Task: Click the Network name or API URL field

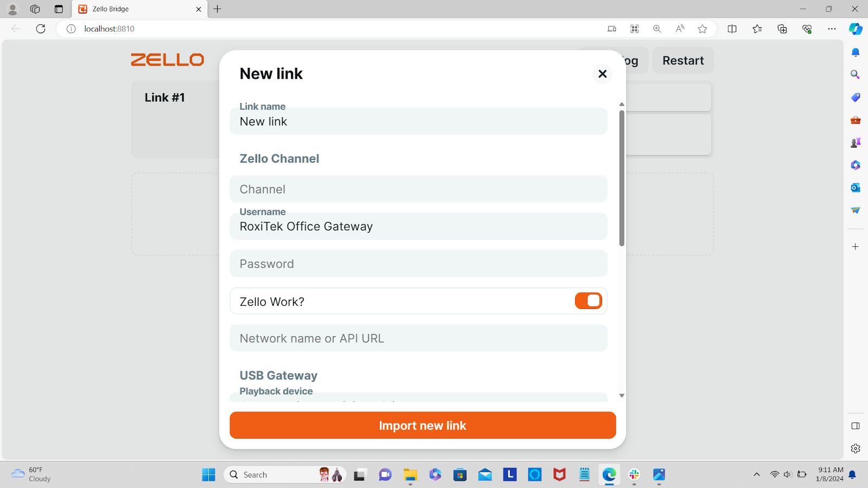Action: [418, 338]
